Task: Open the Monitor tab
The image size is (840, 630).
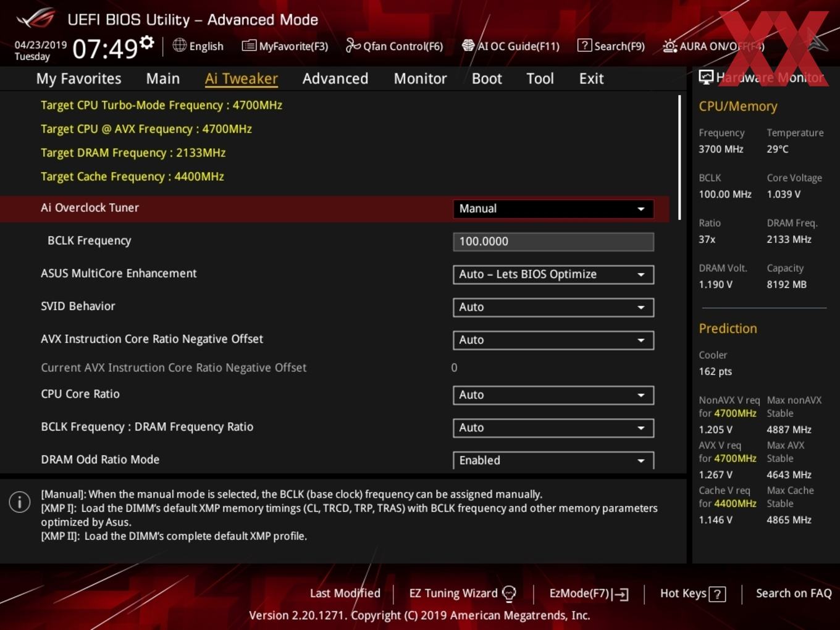Action: coord(420,78)
